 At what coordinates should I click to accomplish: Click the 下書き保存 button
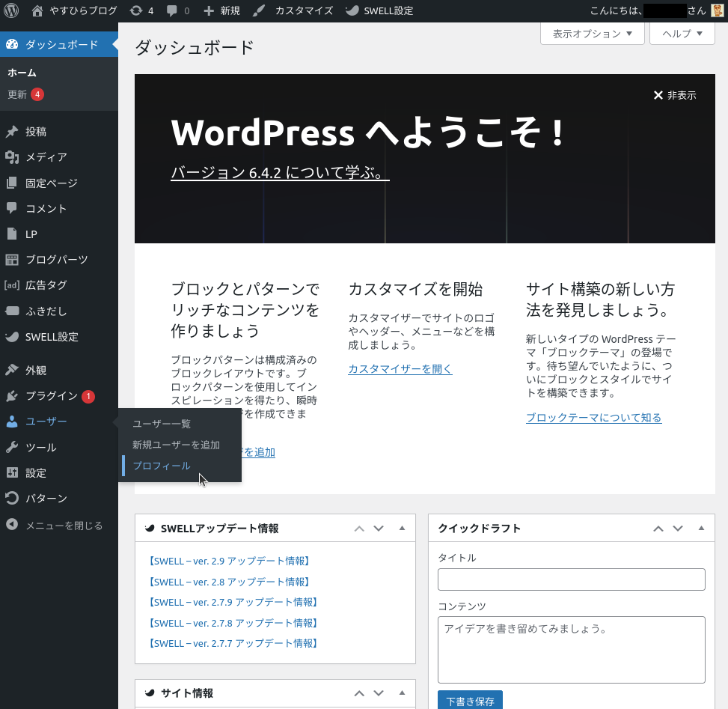coord(470,701)
